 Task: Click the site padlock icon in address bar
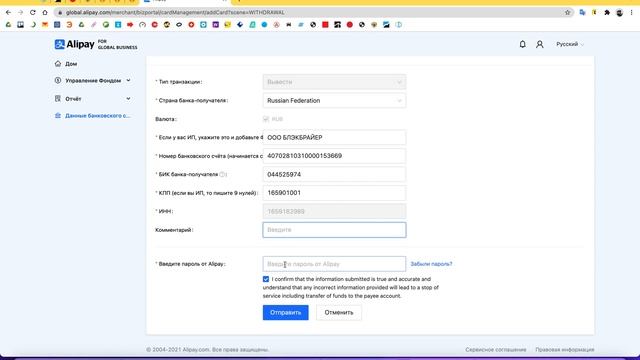point(60,13)
